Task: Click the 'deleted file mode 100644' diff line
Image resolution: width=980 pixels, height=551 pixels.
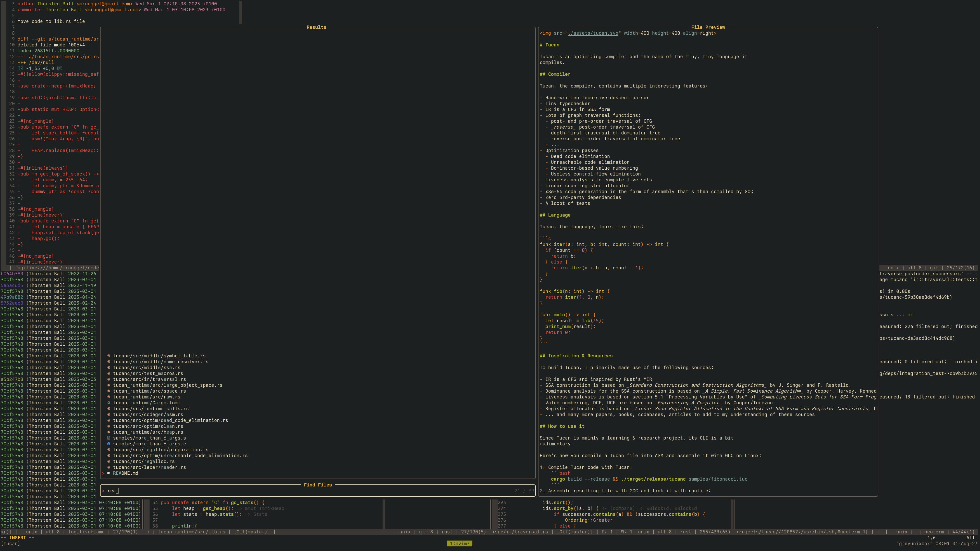Action: point(51,45)
